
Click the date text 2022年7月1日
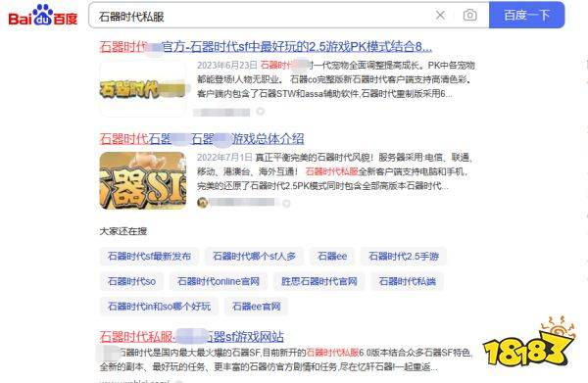pyautogui.click(x=224, y=158)
